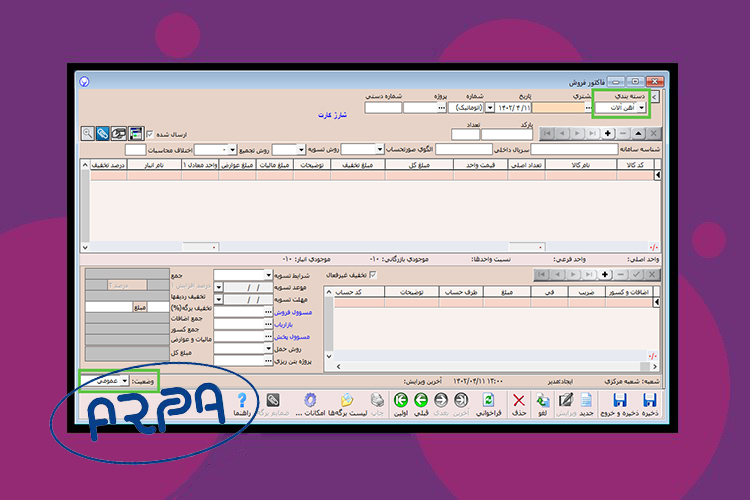
Task: Click the بازاریاب ellipsis button
Action: click(268, 324)
